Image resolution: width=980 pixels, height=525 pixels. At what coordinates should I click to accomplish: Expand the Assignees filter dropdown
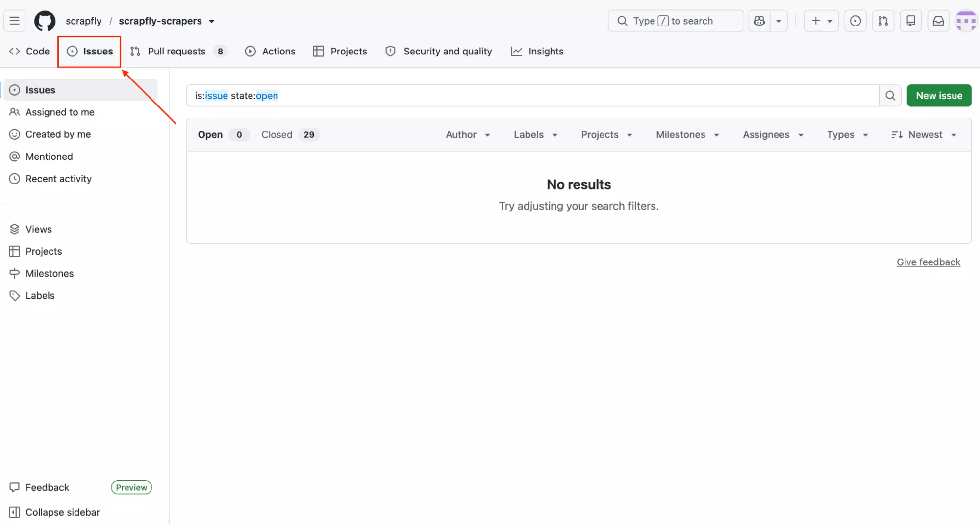pyautogui.click(x=773, y=134)
